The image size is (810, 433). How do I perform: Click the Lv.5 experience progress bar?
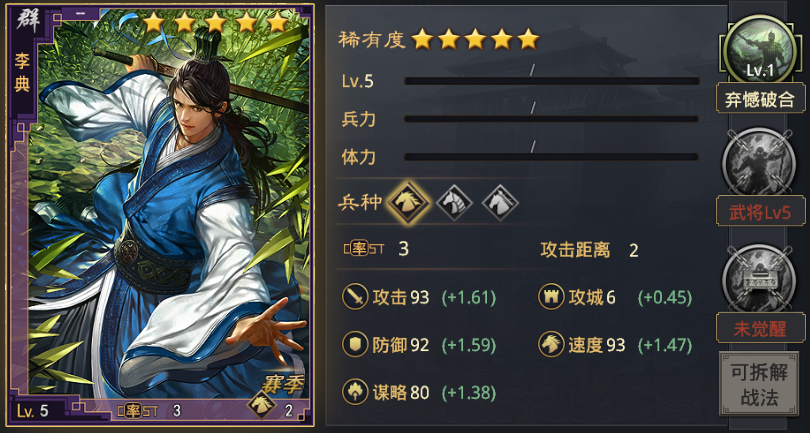click(552, 81)
